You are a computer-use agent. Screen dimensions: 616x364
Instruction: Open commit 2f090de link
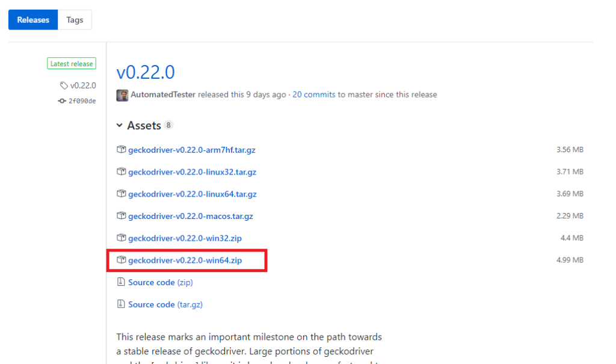82,101
